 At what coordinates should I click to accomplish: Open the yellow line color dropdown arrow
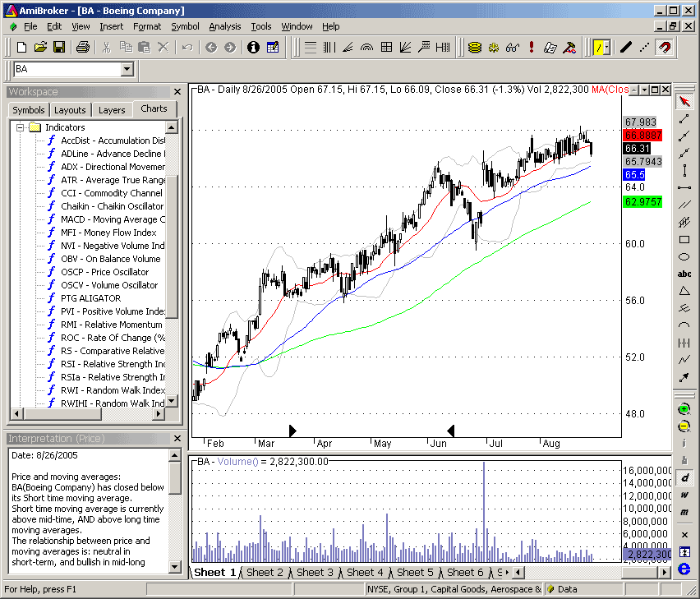click(x=606, y=47)
